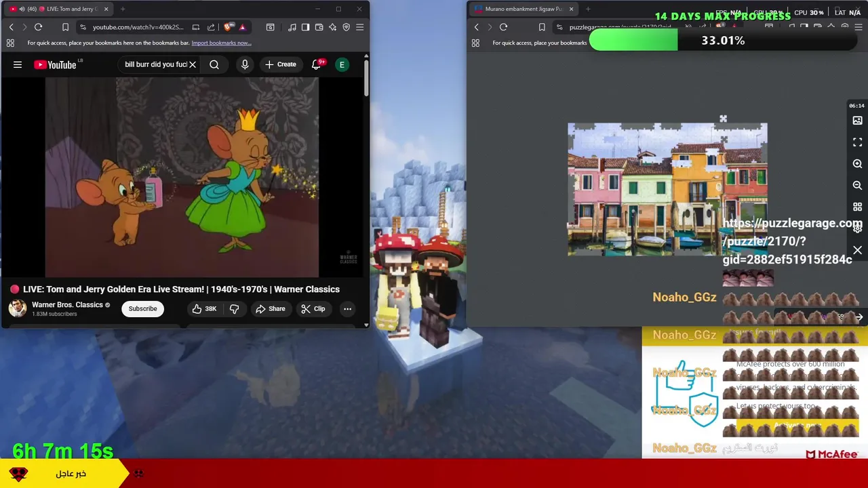Go back in the YouTube browser window
The width and height of the screenshot is (868, 488).
(x=11, y=27)
